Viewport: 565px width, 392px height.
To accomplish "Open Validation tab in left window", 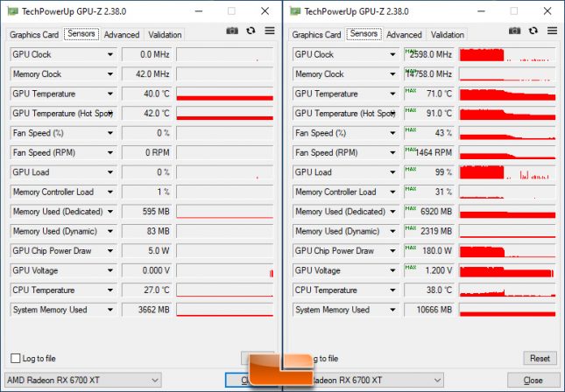I will pos(165,35).
